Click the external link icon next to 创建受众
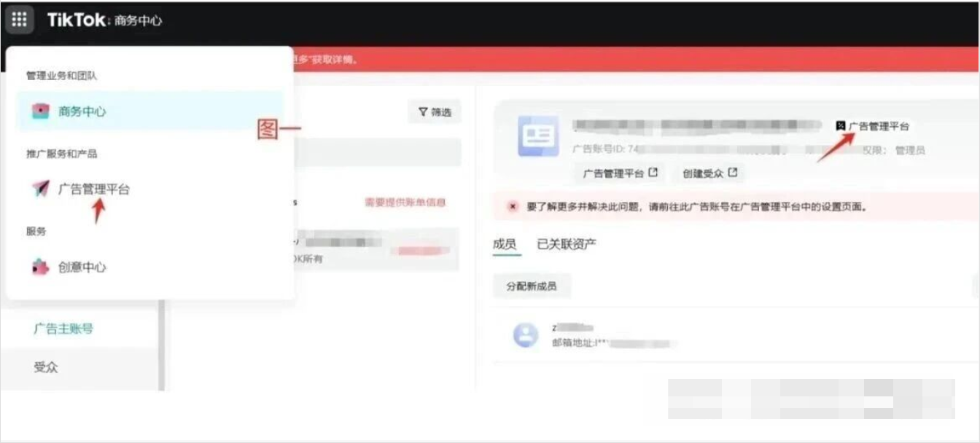 tap(733, 173)
